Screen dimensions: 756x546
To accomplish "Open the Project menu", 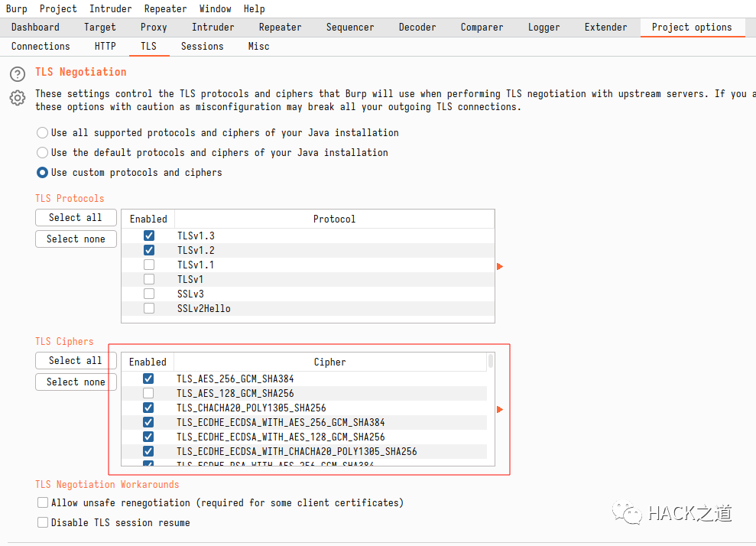I will pyautogui.click(x=58, y=8).
